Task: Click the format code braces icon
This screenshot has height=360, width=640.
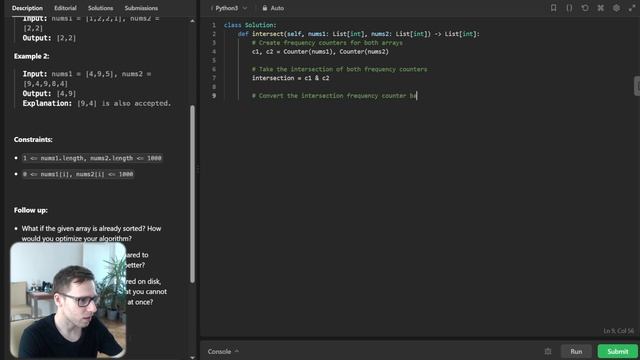Action: tap(569, 8)
